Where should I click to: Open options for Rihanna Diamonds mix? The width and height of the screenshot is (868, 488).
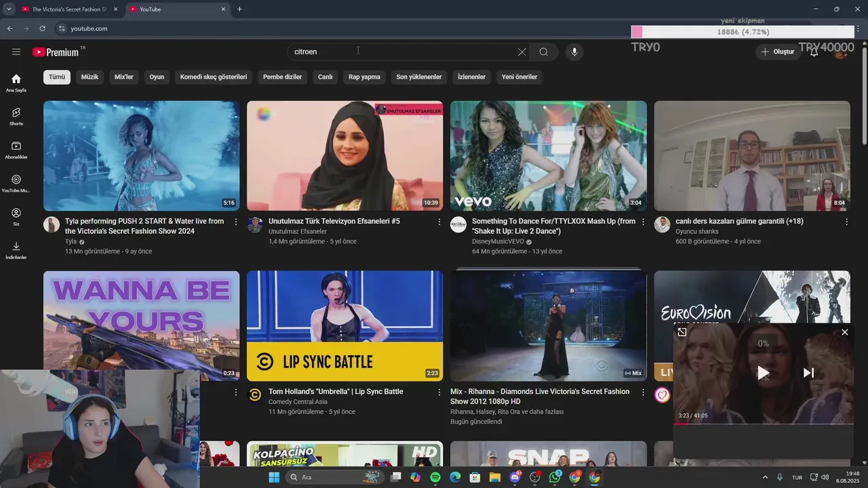pyautogui.click(x=643, y=392)
